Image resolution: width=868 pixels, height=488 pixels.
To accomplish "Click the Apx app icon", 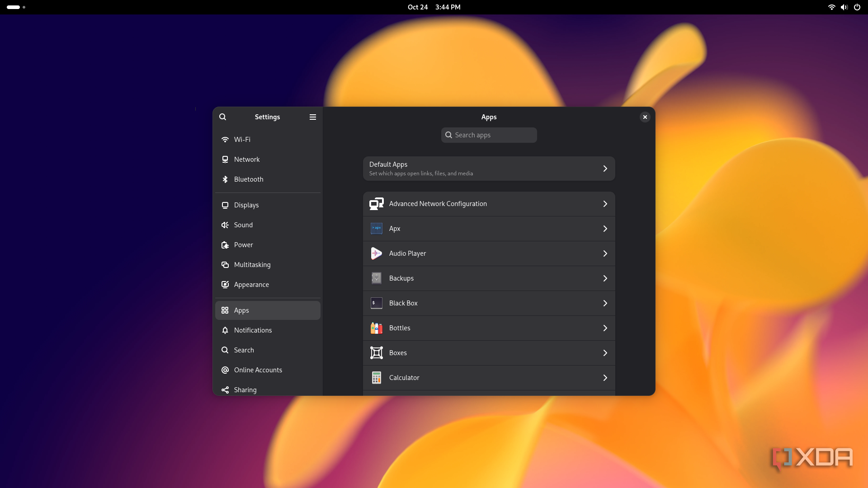I will tap(377, 229).
